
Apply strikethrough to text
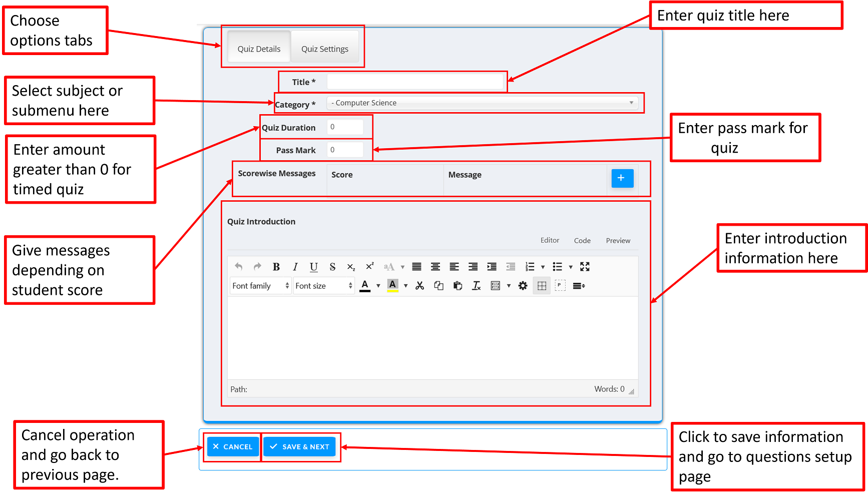[332, 267]
